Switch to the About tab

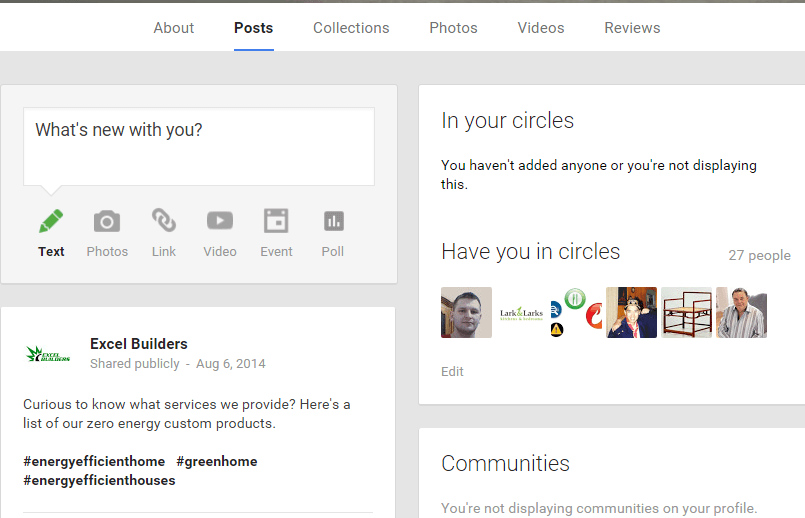click(174, 28)
